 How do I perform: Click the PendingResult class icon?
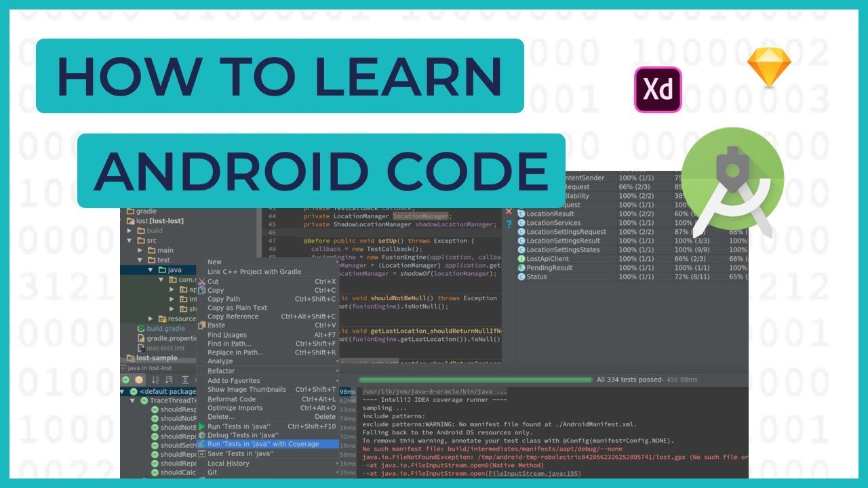521,268
